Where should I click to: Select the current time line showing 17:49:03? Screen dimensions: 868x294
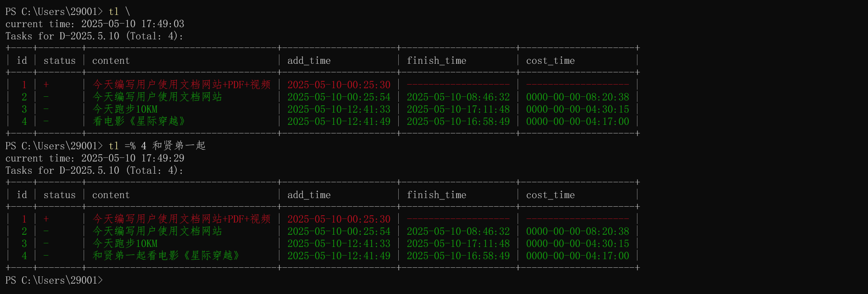(94, 24)
